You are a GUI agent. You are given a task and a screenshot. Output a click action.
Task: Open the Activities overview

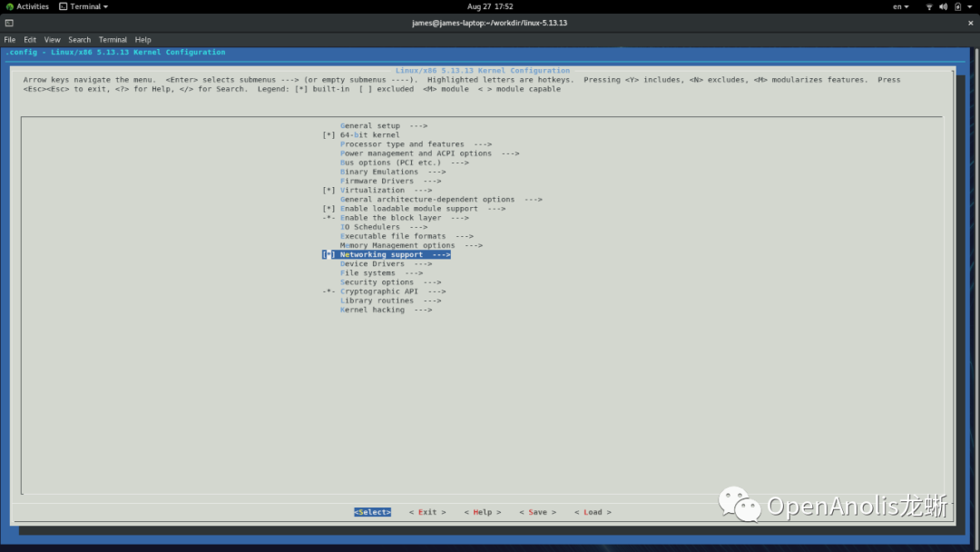[27, 6]
